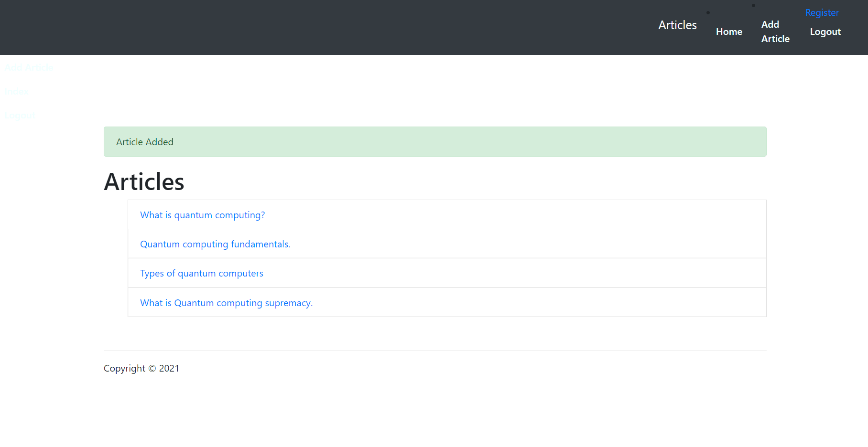Click the blue Register link
868x447 pixels.
pyautogui.click(x=822, y=13)
